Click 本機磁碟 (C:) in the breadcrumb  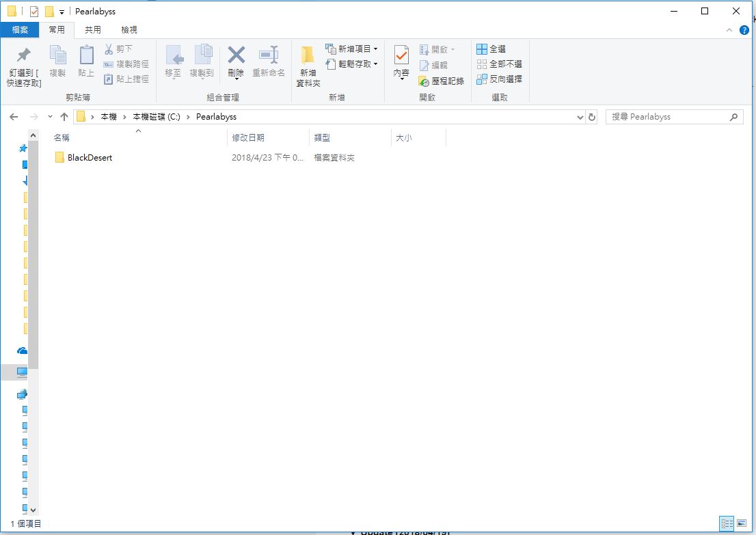pos(157,117)
